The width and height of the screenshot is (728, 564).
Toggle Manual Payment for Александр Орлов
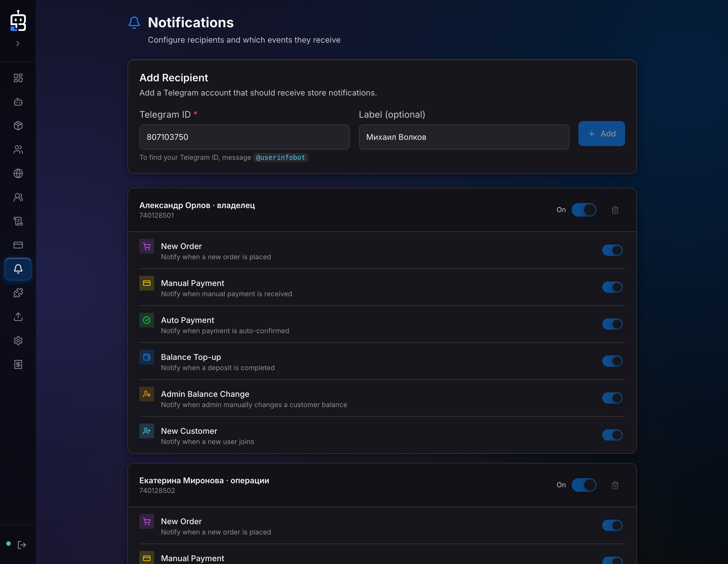pos(612,287)
